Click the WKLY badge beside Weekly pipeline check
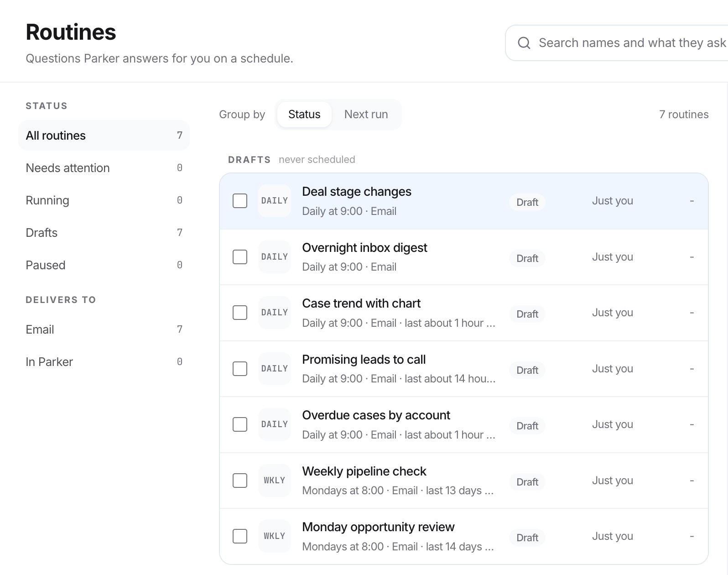The height and width of the screenshot is (575, 728). pos(275,481)
